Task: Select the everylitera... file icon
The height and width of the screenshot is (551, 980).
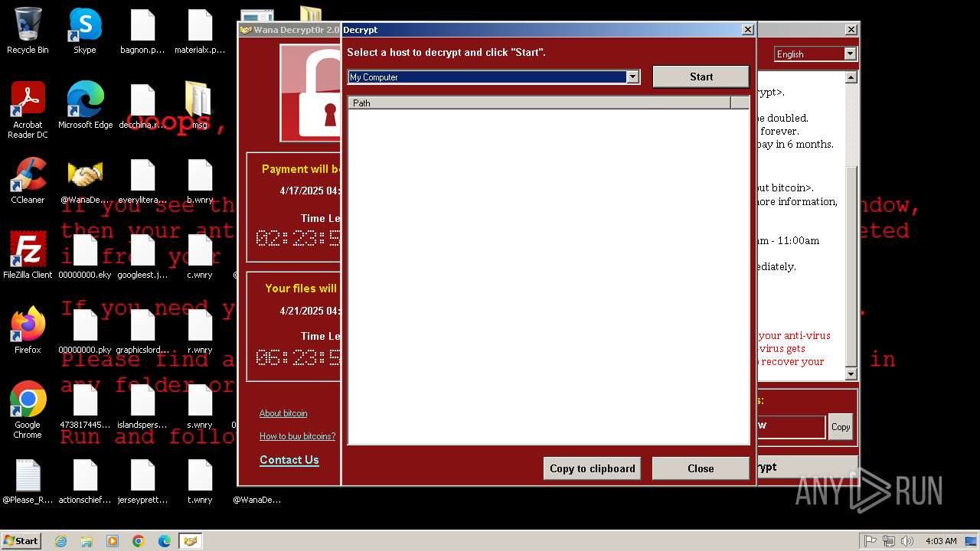Action: 142,181
